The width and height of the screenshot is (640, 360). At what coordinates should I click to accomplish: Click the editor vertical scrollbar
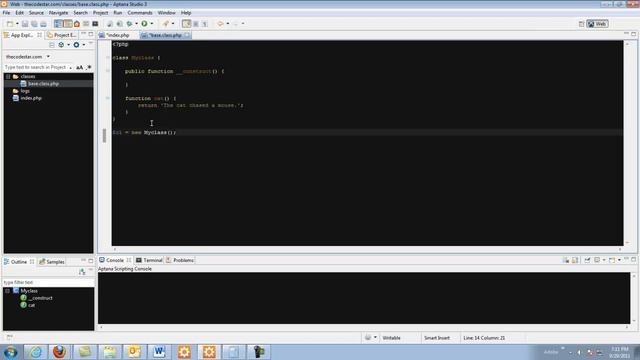pyautogui.click(x=627, y=143)
